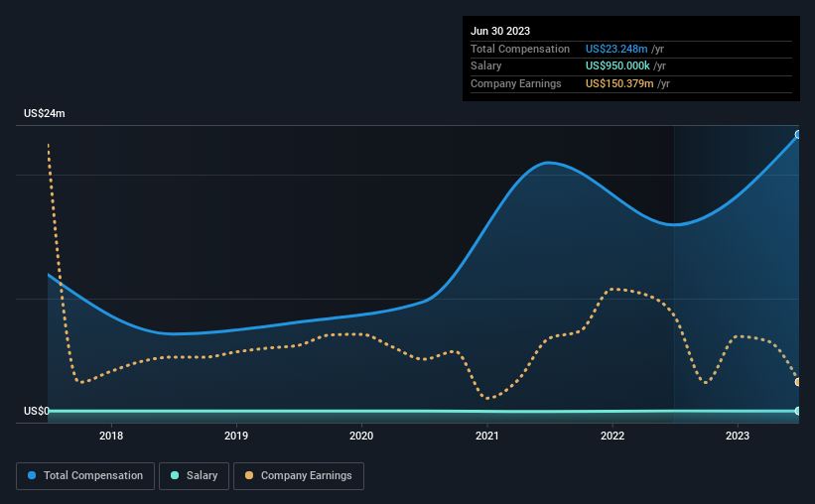Click the blue Total Compensation endpoint marker
Image resolution: width=815 pixels, height=504 pixels.
(x=798, y=135)
